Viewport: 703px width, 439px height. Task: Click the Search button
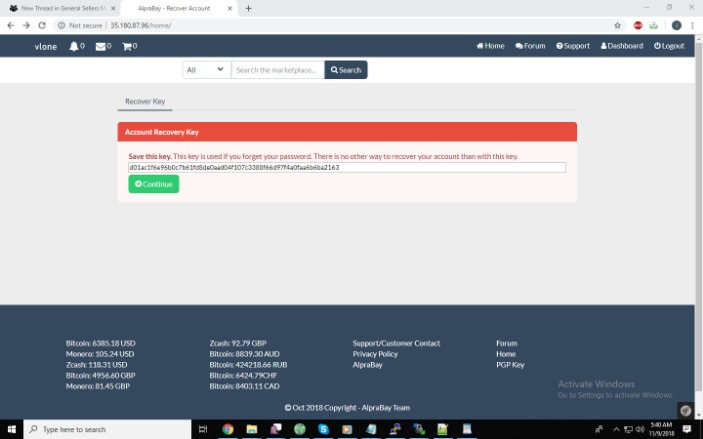point(346,70)
